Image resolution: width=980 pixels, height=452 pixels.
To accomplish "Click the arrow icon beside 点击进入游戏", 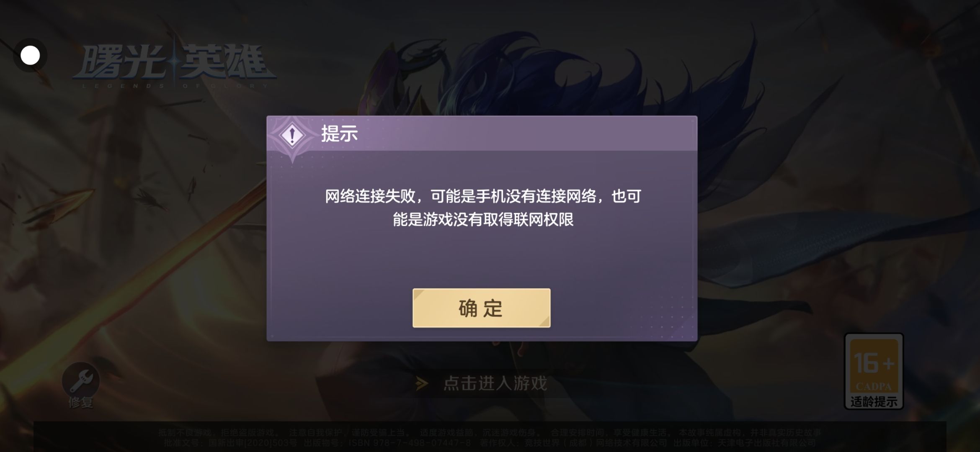I will point(422,383).
